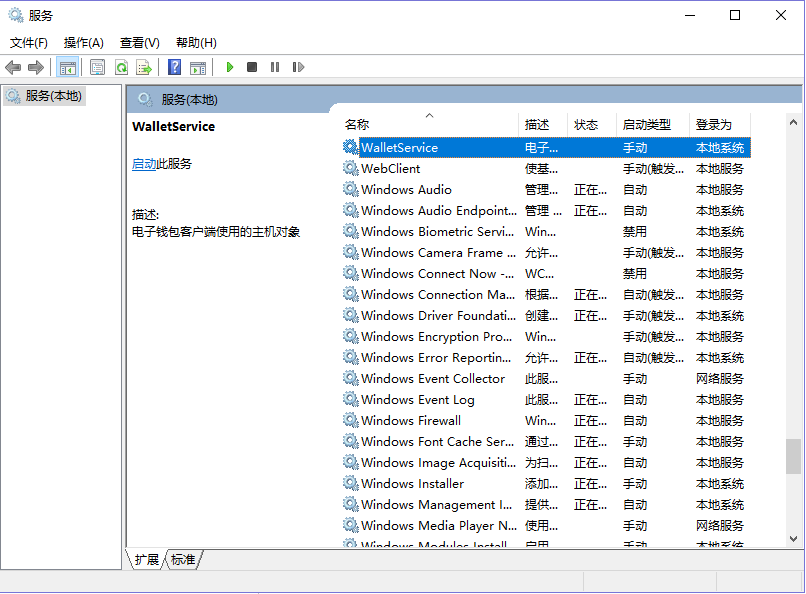This screenshot has width=806, height=594.
Task: Click gear icon beside Windows Event Collector
Action: coord(351,378)
